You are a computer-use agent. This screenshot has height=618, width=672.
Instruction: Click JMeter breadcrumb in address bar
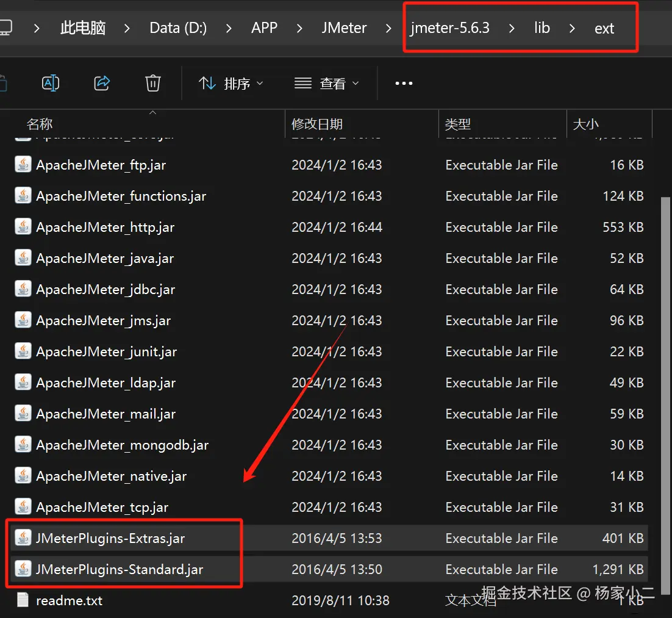pos(344,28)
